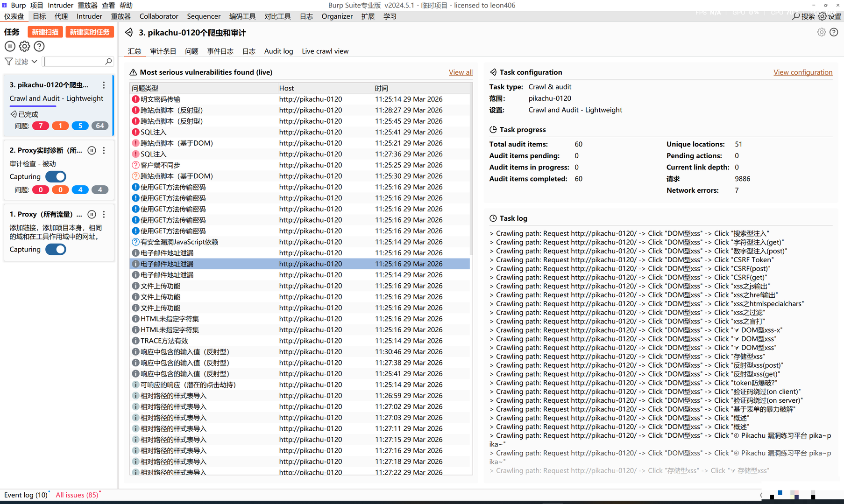Select the 客户端不同步 issue row
Screen dimensions: 844x504
[299, 165]
